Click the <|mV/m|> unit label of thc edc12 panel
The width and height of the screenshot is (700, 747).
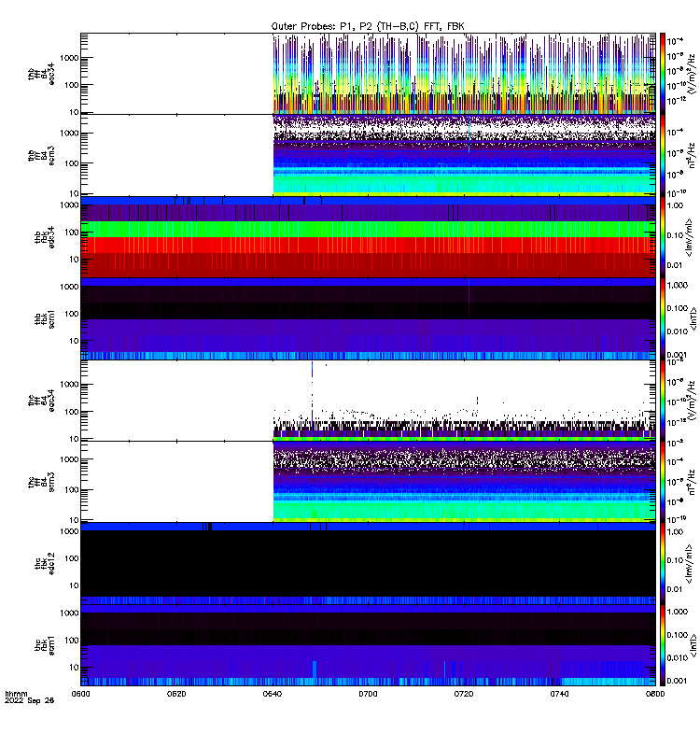tap(690, 564)
